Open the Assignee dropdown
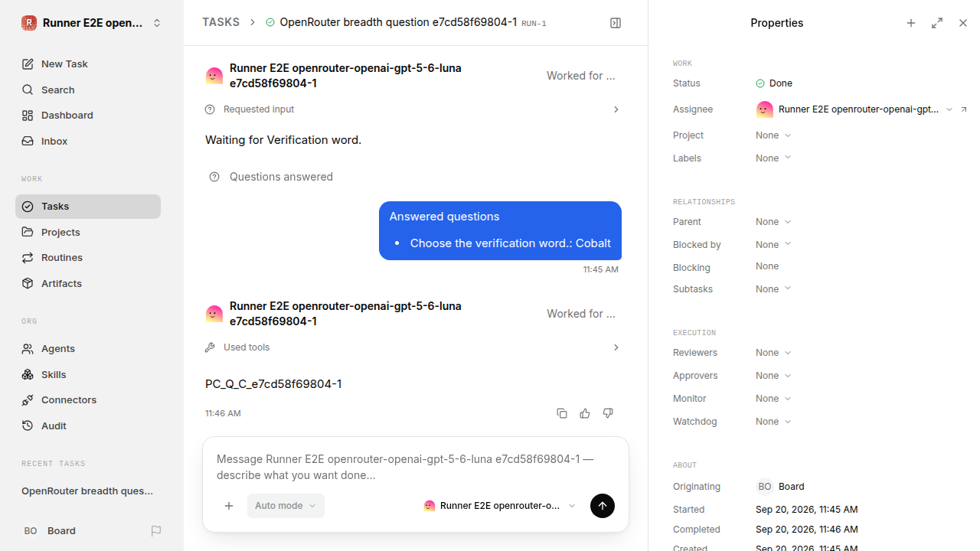 854,109
